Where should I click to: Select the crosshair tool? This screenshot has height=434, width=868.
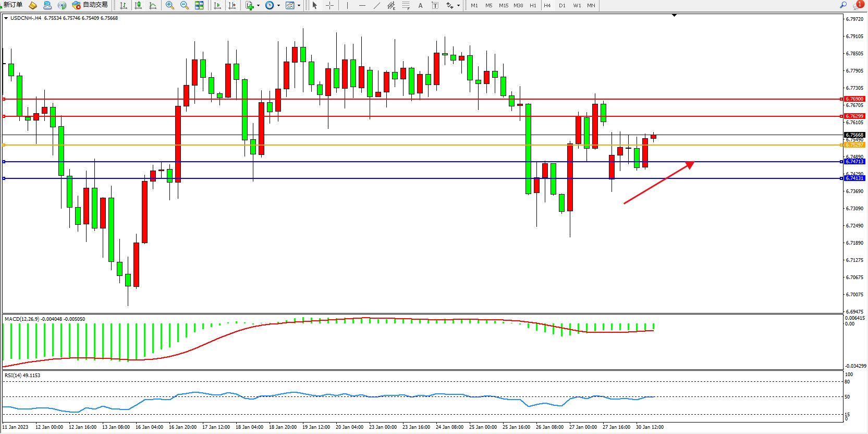coord(329,5)
